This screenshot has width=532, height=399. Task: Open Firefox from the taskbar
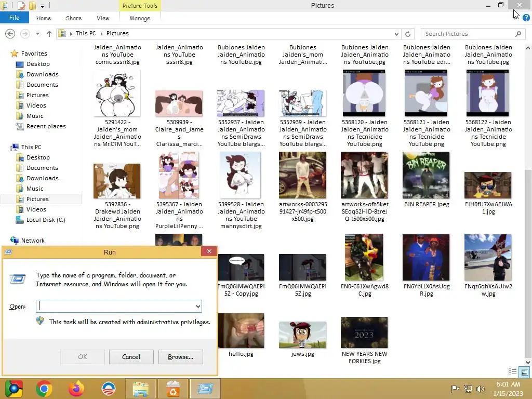[x=76, y=389]
